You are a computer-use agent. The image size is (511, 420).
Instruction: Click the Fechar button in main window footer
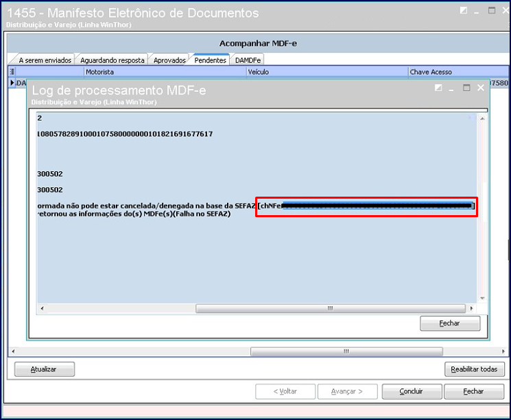click(474, 391)
